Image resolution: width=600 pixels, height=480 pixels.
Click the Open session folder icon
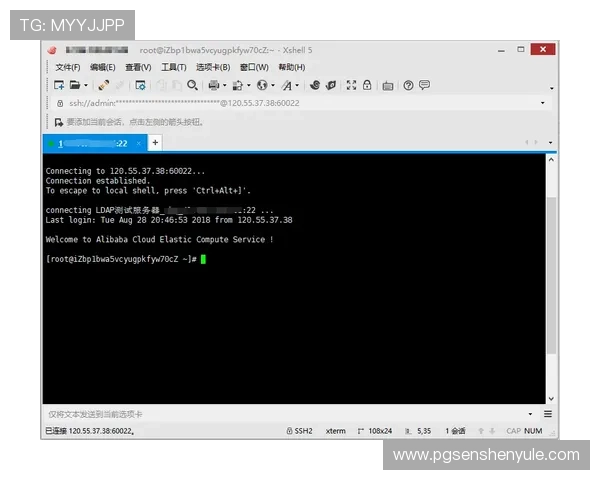click(x=75, y=85)
